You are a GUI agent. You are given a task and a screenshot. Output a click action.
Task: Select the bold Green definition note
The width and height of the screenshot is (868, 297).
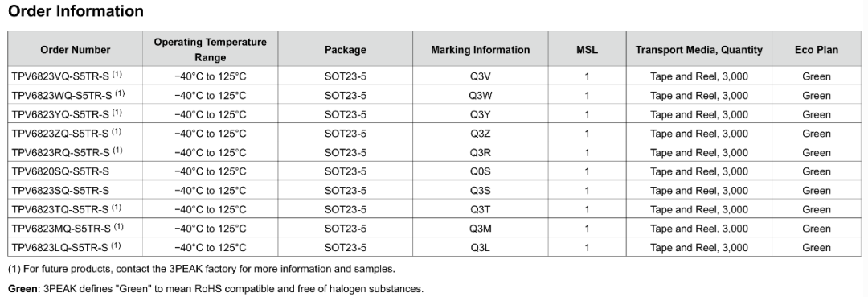215,289
